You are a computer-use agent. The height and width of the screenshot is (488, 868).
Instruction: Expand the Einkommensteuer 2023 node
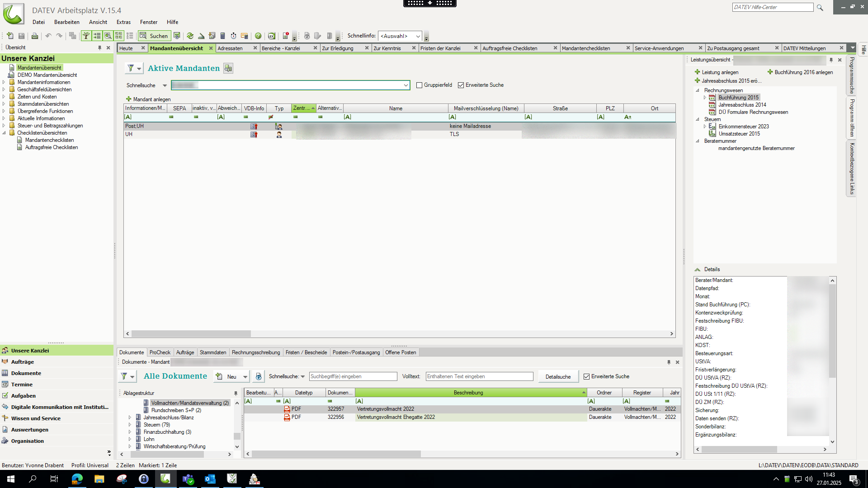(x=705, y=127)
